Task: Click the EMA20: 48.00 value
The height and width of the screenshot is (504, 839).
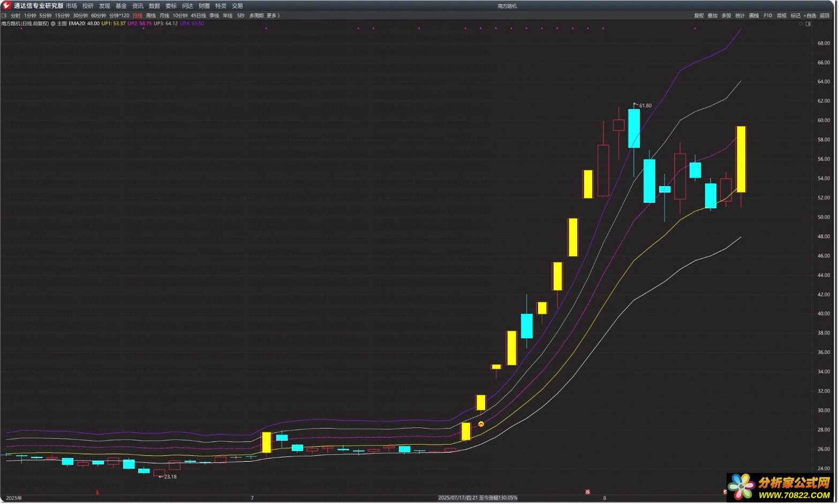Action: (x=84, y=24)
